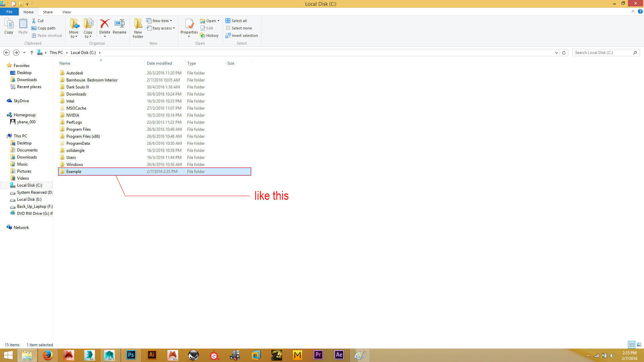Go up one folder level
This screenshot has width=644, height=362.
click(x=32, y=53)
